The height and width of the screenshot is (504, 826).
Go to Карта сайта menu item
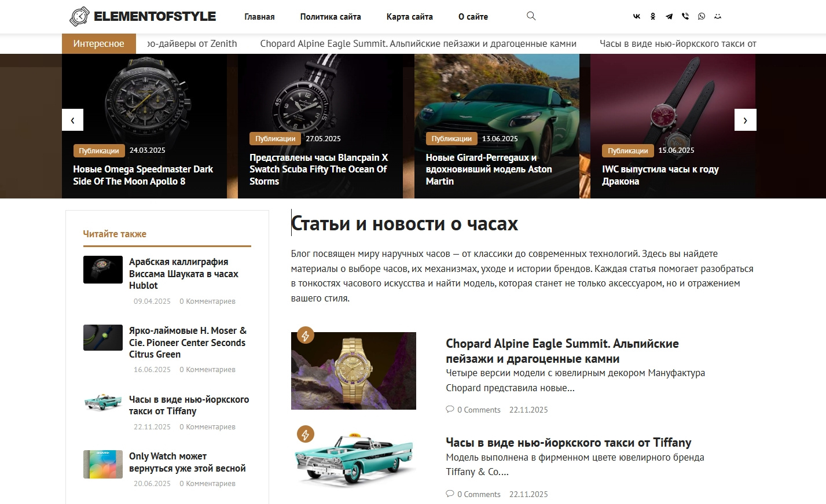point(410,17)
